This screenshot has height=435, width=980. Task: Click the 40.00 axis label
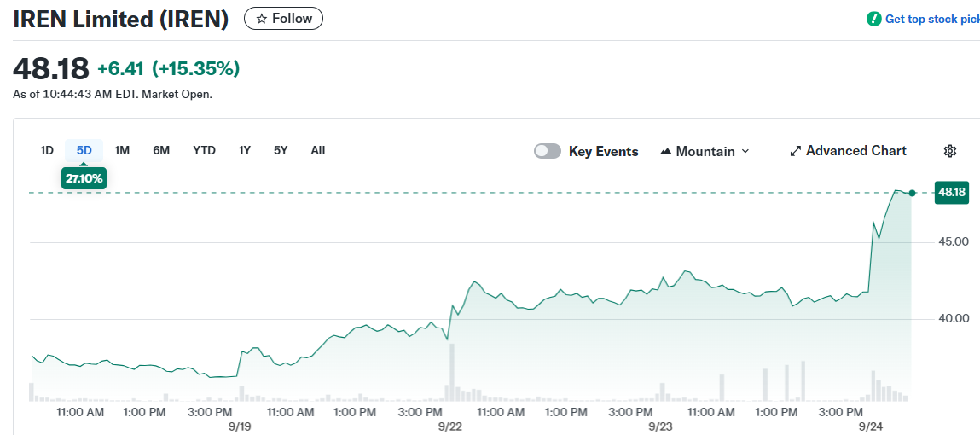(x=953, y=319)
